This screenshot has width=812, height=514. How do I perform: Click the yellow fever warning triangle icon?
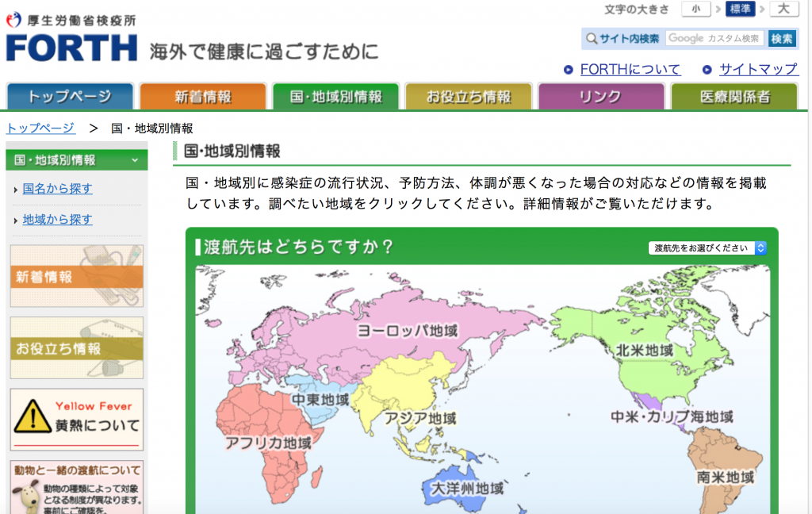(33, 416)
